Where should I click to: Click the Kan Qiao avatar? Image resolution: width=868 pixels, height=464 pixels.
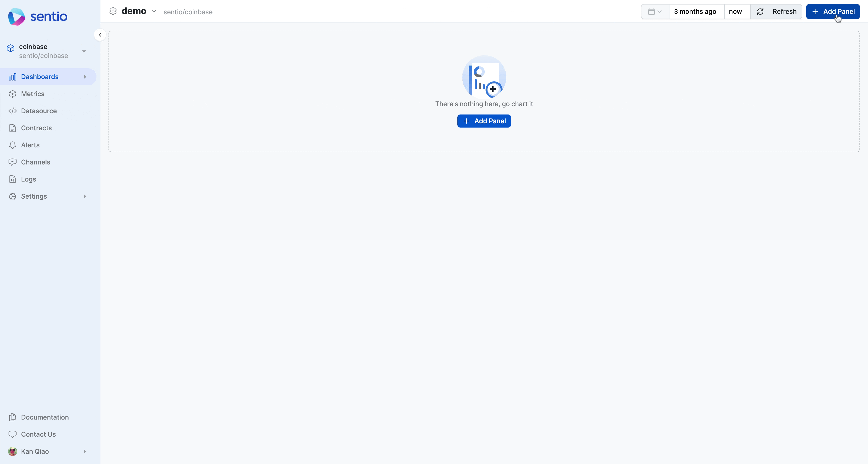[x=13, y=451]
